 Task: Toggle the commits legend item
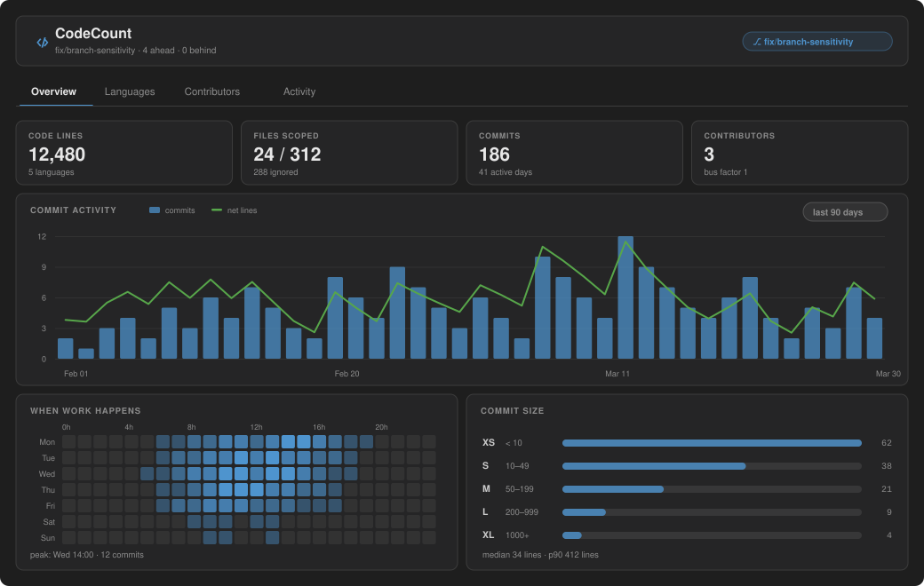[x=172, y=210]
